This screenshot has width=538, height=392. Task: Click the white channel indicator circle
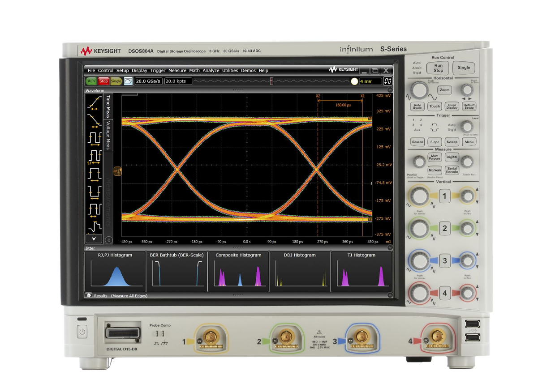(x=354, y=81)
